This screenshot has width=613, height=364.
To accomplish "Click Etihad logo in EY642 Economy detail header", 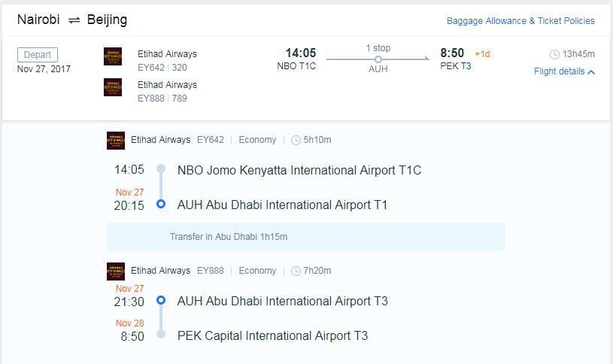I will [116, 140].
